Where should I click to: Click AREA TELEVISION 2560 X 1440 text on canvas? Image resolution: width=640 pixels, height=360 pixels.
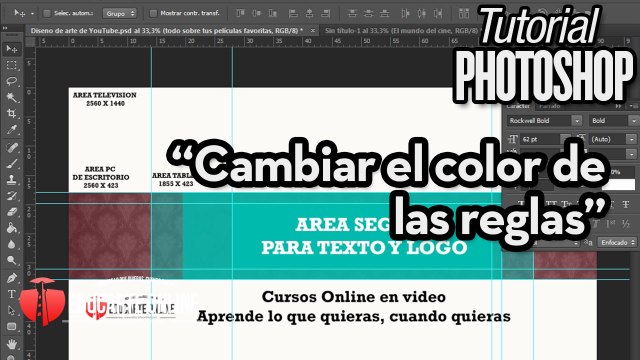(105, 99)
